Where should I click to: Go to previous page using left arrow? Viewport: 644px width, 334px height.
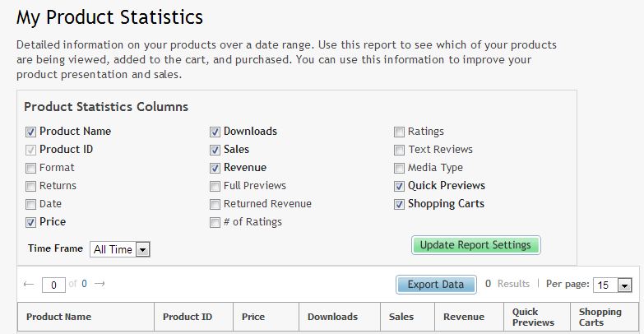click(x=29, y=284)
